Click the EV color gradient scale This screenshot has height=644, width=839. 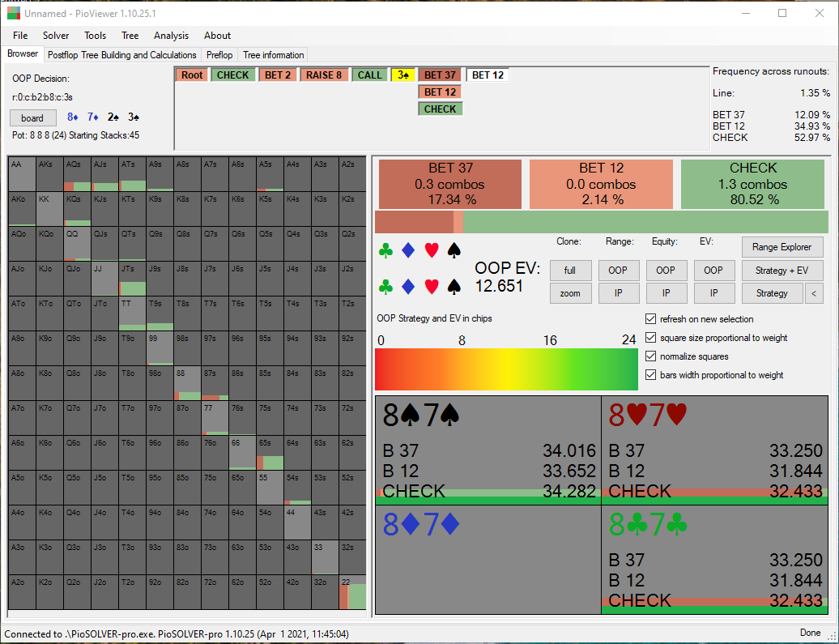pos(506,369)
